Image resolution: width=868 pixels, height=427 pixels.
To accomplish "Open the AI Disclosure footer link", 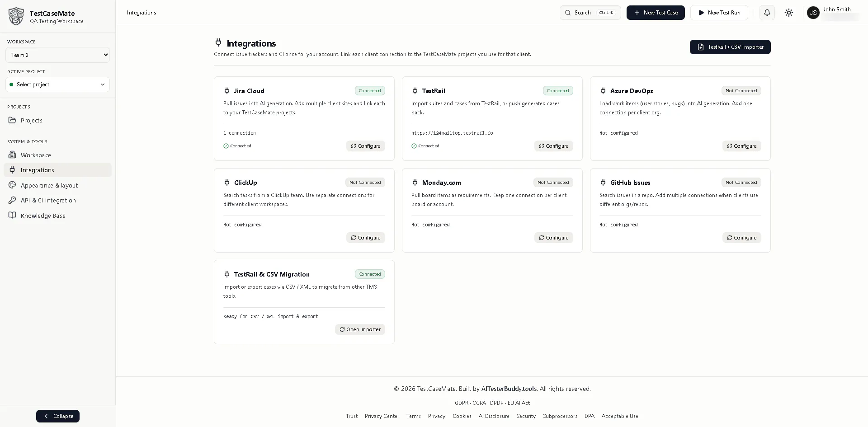I will [494, 416].
